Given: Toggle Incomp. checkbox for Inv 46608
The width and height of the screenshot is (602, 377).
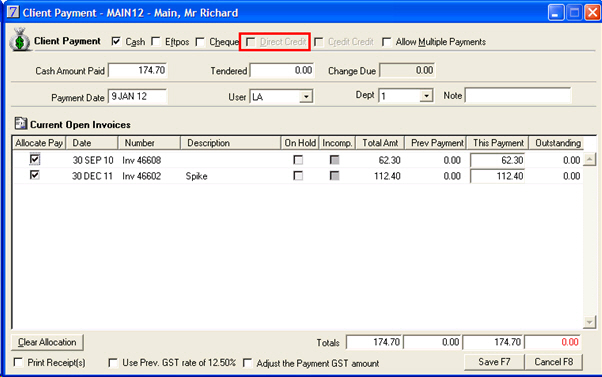Looking at the screenshot, I should [x=334, y=160].
